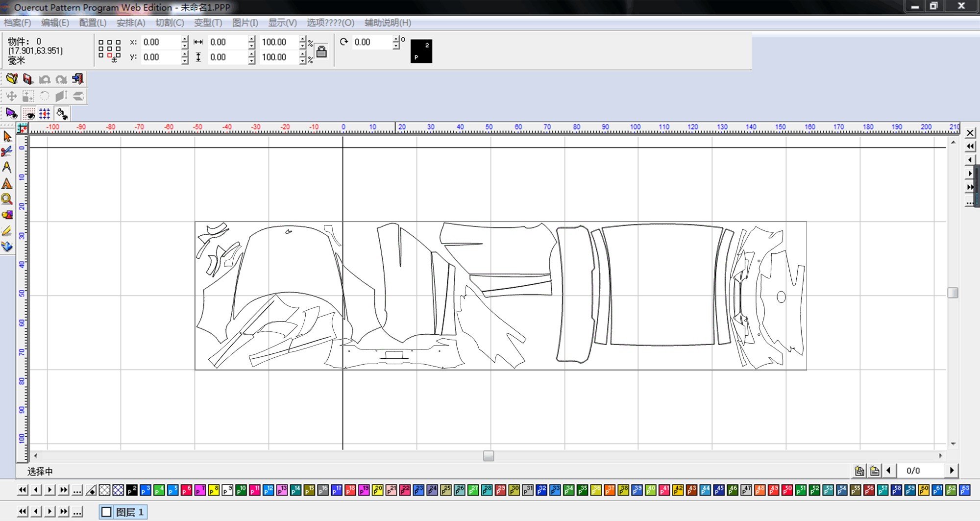The height and width of the screenshot is (521, 980).
Task: Activate the scissors cut tool
Action: (7, 152)
